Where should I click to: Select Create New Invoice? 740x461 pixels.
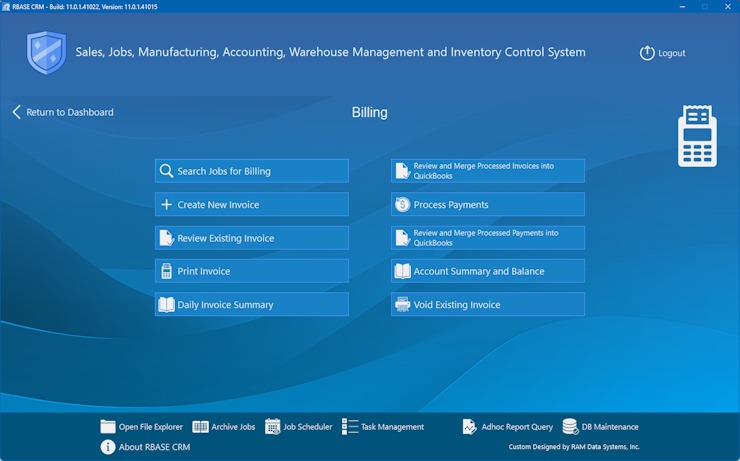(252, 204)
